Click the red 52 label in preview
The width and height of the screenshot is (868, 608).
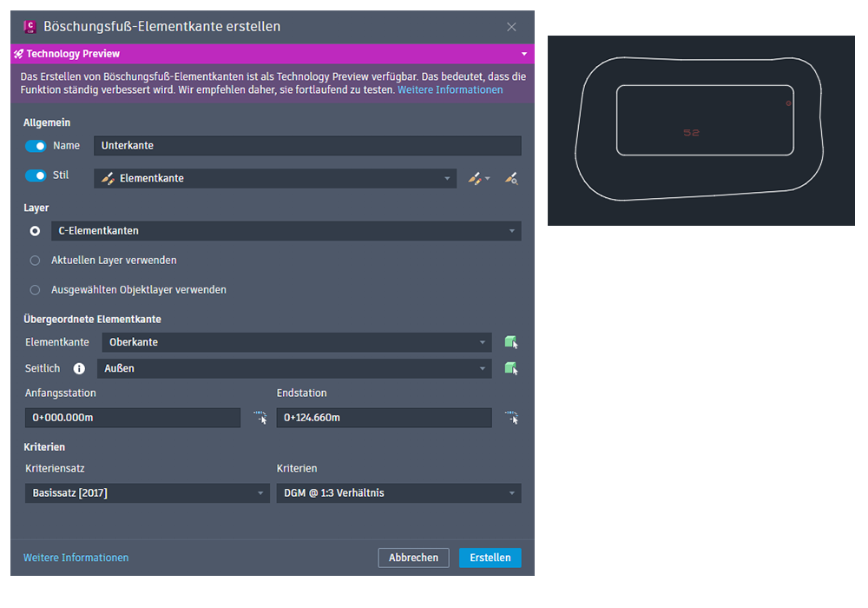[x=692, y=132]
